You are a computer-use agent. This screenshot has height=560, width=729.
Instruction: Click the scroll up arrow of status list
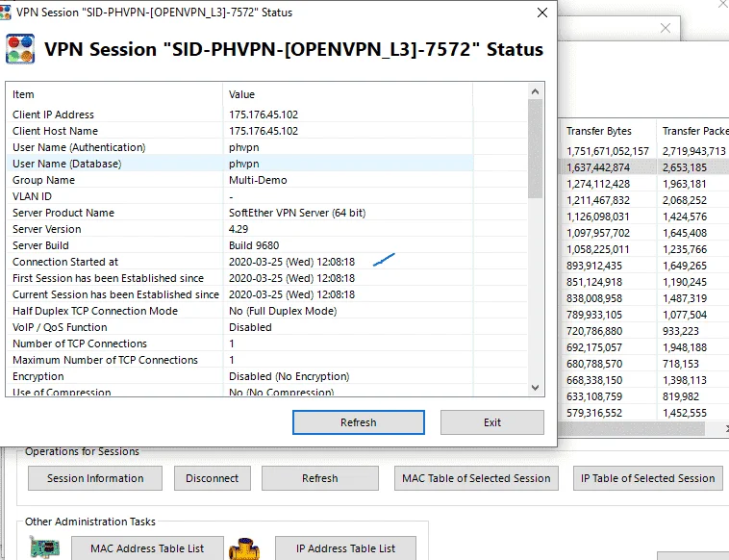click(x=535, y=91)
